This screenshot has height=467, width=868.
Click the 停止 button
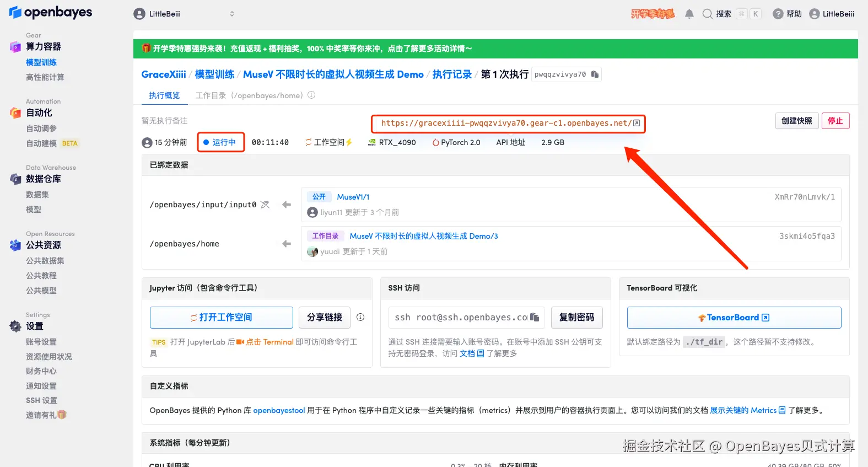coord(835,121)
